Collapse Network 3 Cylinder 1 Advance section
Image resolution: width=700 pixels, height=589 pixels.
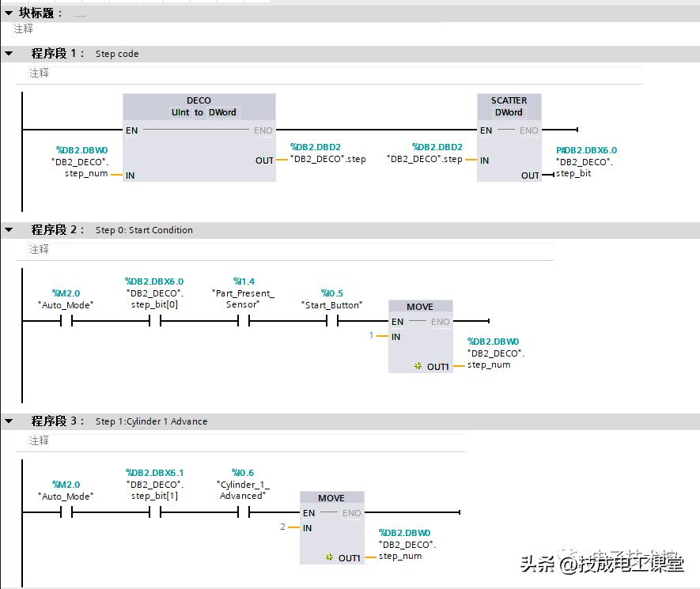(8, 421)
